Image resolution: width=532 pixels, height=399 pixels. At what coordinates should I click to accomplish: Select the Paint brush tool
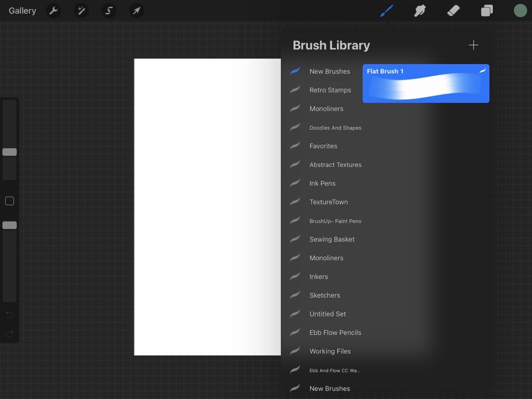click(x=387, y=10)
